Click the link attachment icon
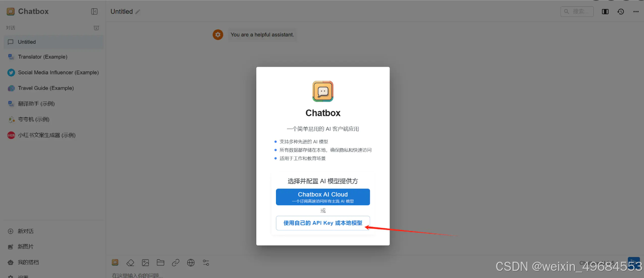Image resolution: width=644 pixels, height=278 pixels. (x=176, y=263)
